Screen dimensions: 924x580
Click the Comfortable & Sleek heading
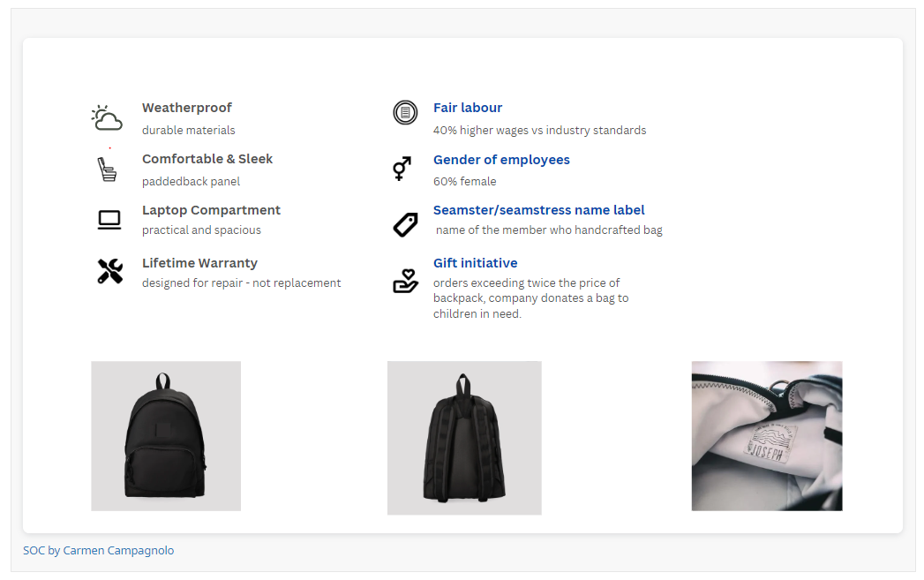pos(207,159)
